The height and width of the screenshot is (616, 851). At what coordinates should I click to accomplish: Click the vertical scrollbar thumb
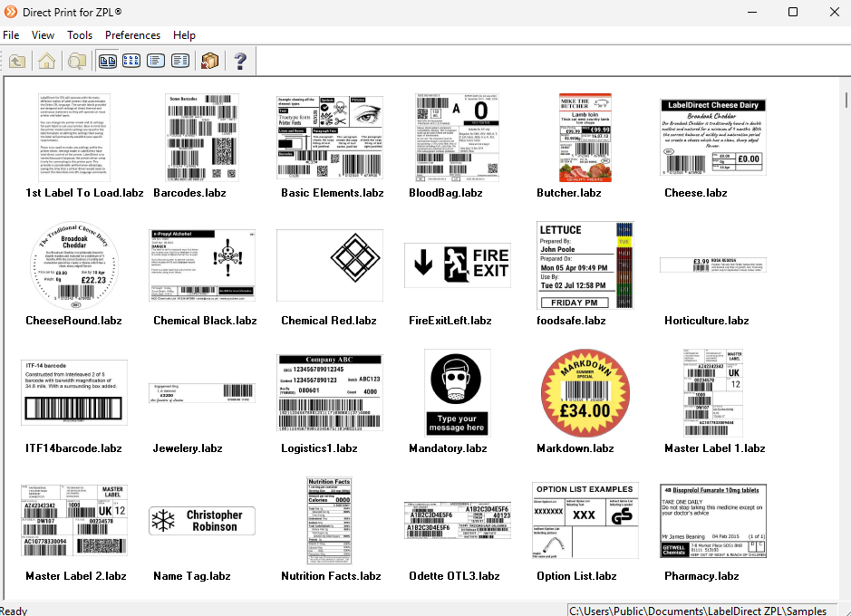[x=846, y=101]
